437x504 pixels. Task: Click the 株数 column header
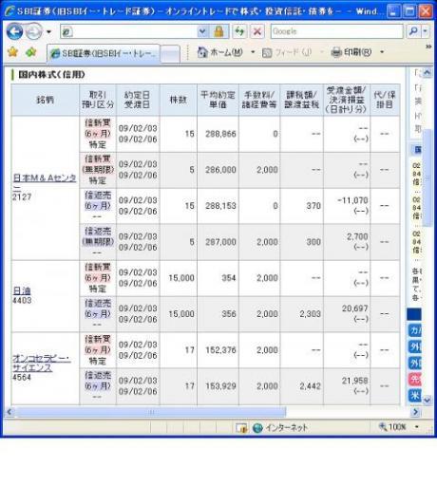pyautogui.click(x=179, y=100)
